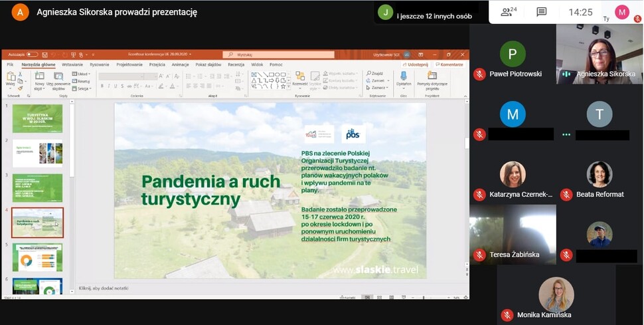Open the meeting chat panel
644x325 pixels.
(542, 12)
